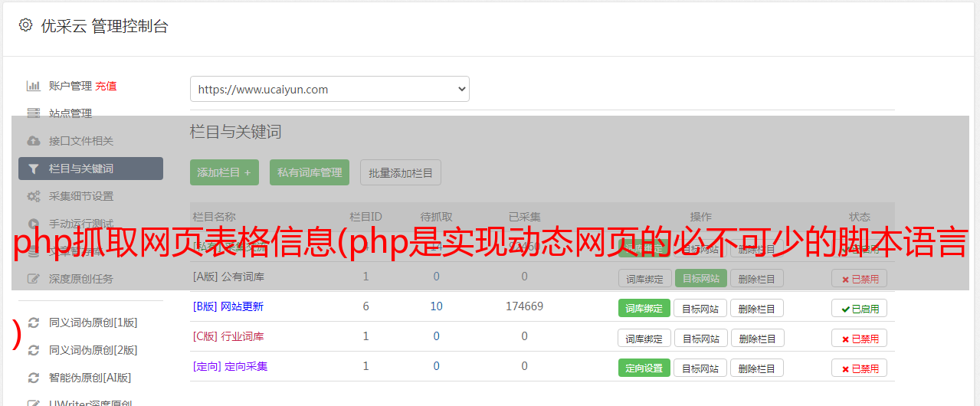Open the site URL dropdown https://www.ucaiyun.com
The image size is (980, 406).
[329, 89]
